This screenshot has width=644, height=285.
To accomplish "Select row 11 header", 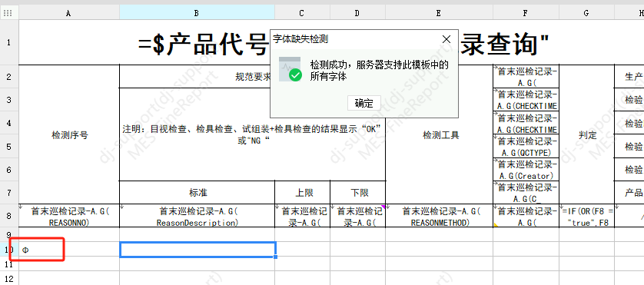I will [x=9, y=263].
